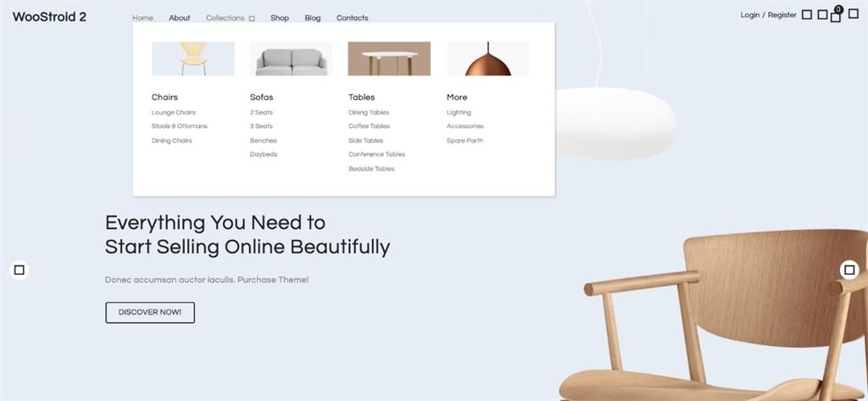Click the header icon right of the cart
Image resolution: width=868 pixels, height=401 pixels.
pos(854,14)
